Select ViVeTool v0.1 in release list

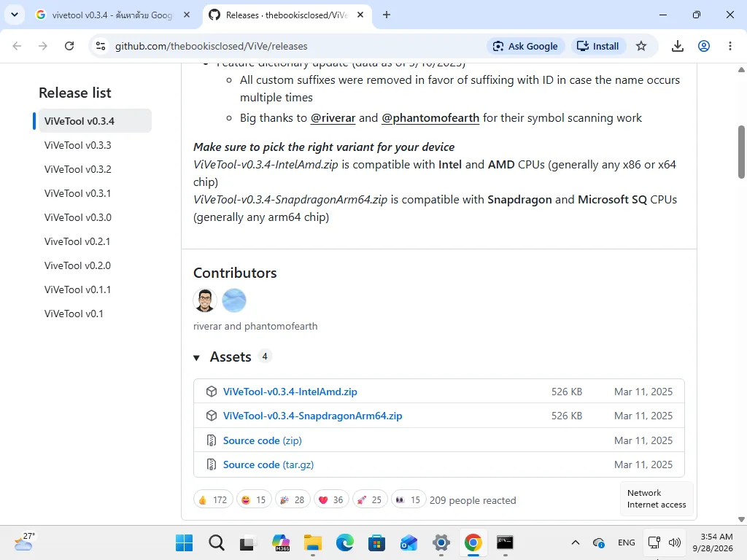point(74,314)
